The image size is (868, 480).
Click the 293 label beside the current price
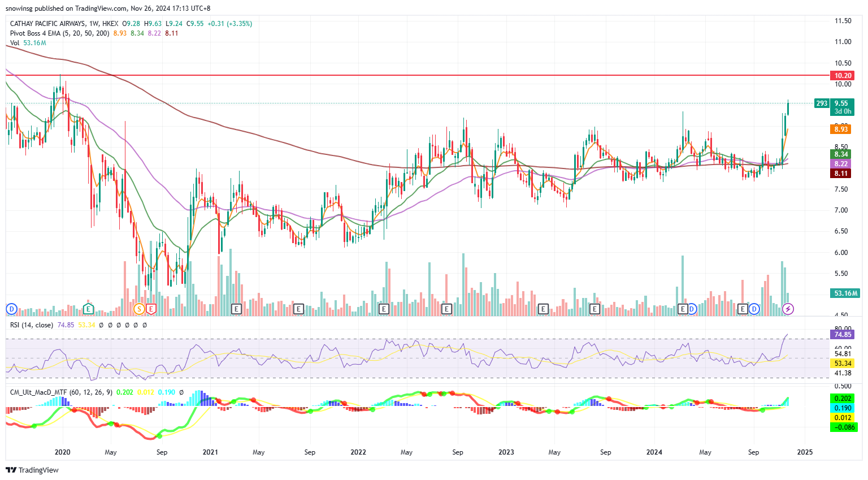pyautogui.click(x=822, y=103)
